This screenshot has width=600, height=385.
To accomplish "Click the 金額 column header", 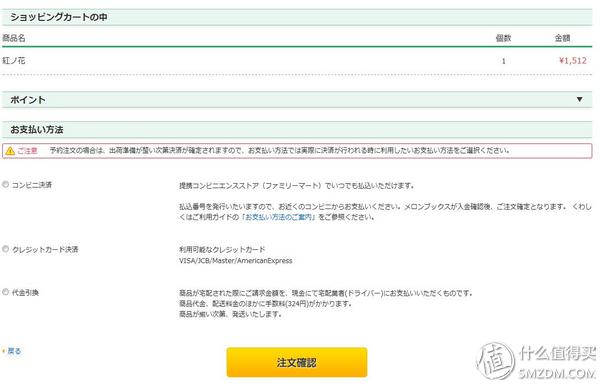I will [562, 38].
